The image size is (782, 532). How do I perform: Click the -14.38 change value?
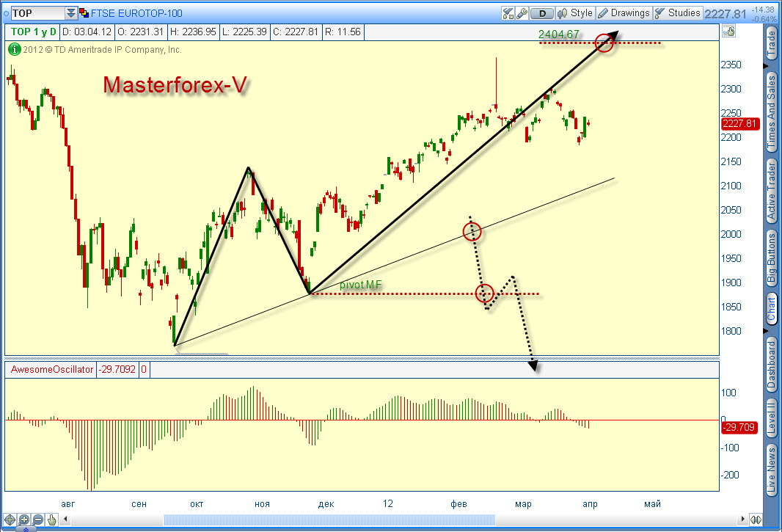tap(763, 10)
